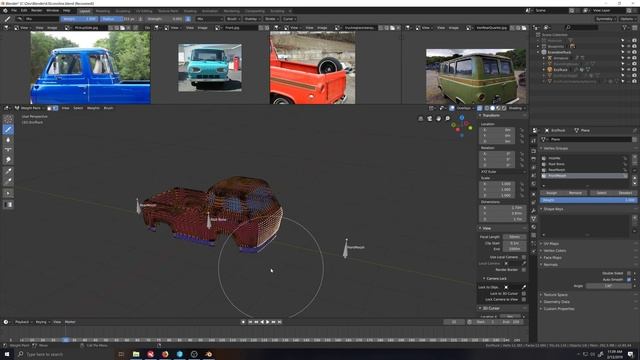Image resolution: width=640 pixels, height=360 pixels.
Task: Click add vertex group plus button
Action: [x=635, y=157]
